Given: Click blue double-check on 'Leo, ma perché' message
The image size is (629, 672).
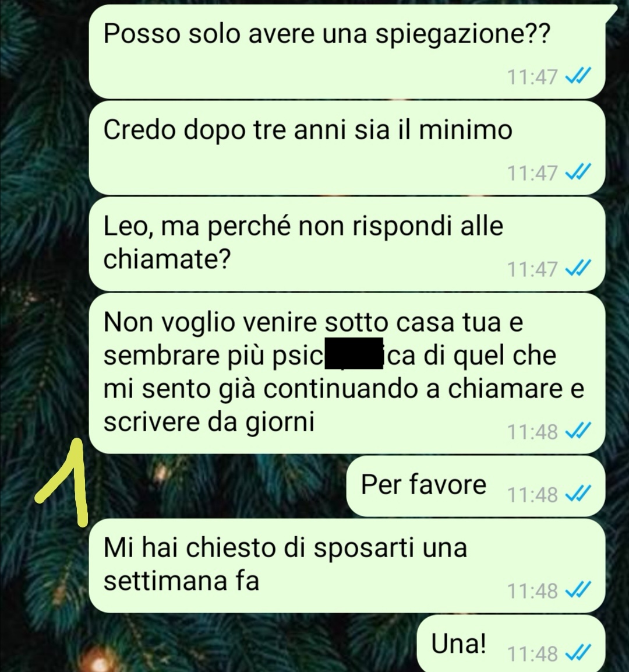Looking at the screenshot, I should pyautogui.click(x=578, y=269).
